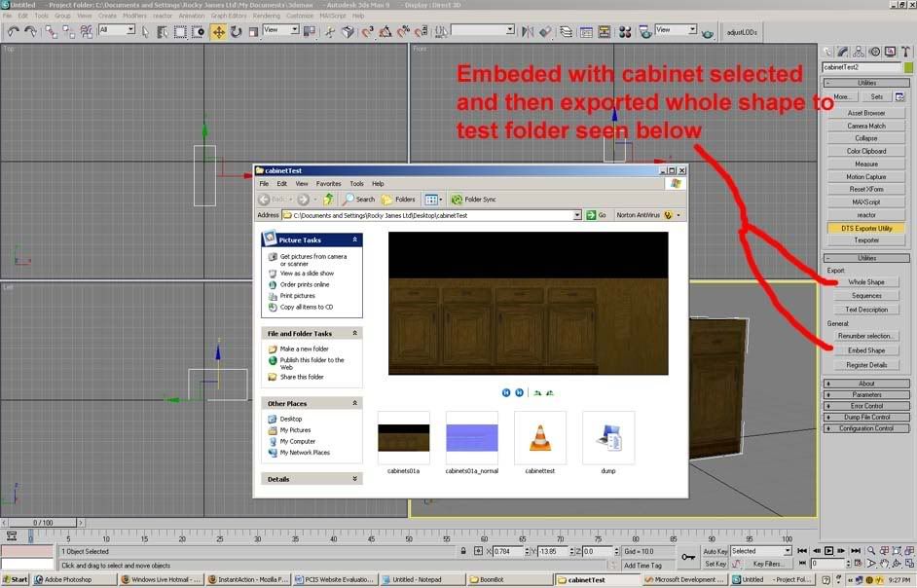Toggle the Auto Key mode

coord(715,551)
